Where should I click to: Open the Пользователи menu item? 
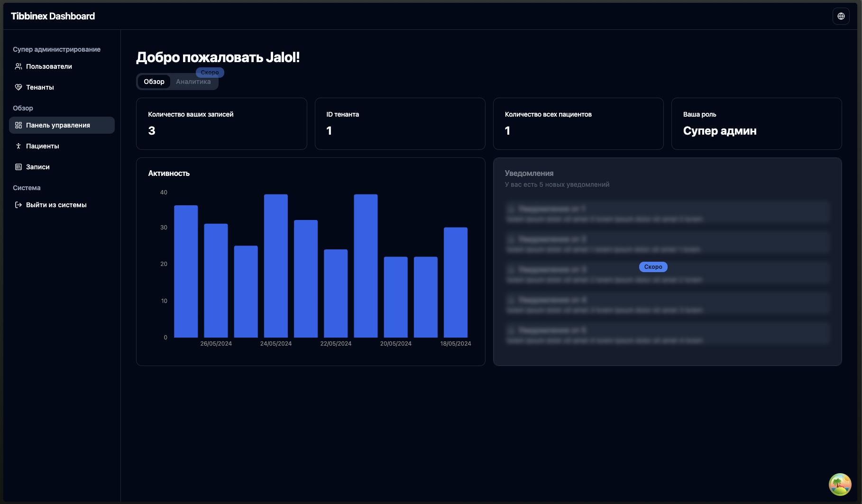coord(62,66)
